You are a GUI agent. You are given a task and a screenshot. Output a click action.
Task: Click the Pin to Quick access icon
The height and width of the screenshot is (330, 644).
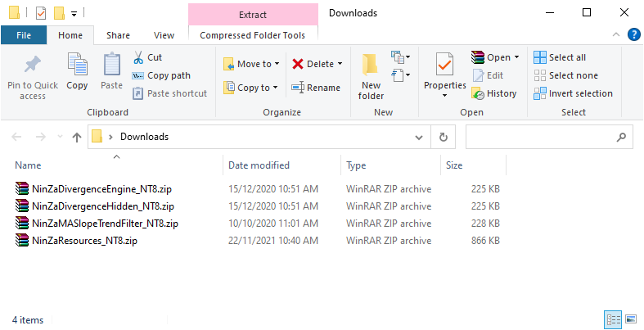click(x=33, y=64)
